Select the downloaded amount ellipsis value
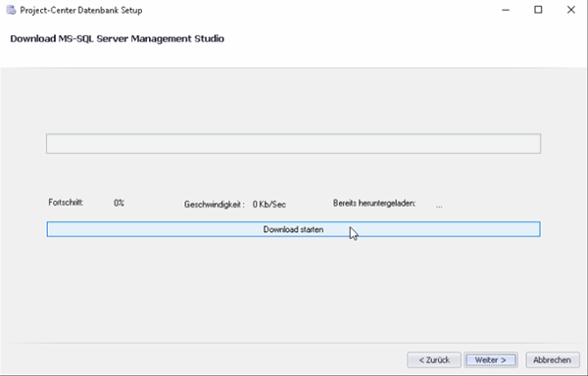588x376 pixels. tap(439, 206)
